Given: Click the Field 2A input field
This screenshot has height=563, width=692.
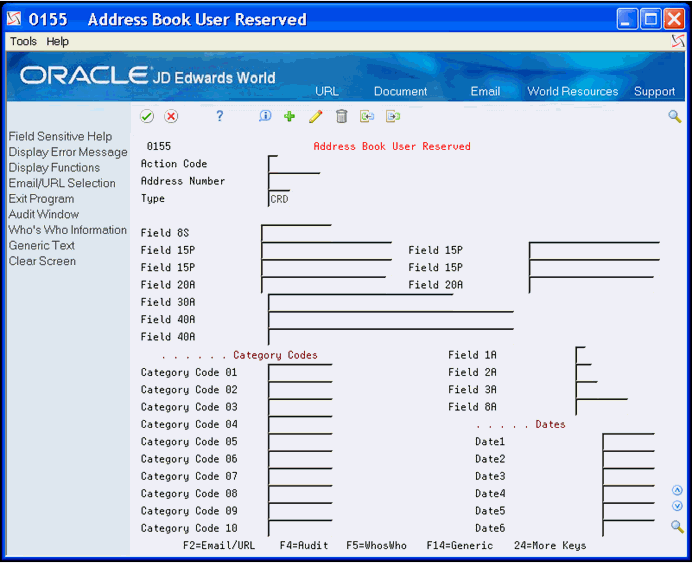Looking at the screenshot, I should [583, 372].
